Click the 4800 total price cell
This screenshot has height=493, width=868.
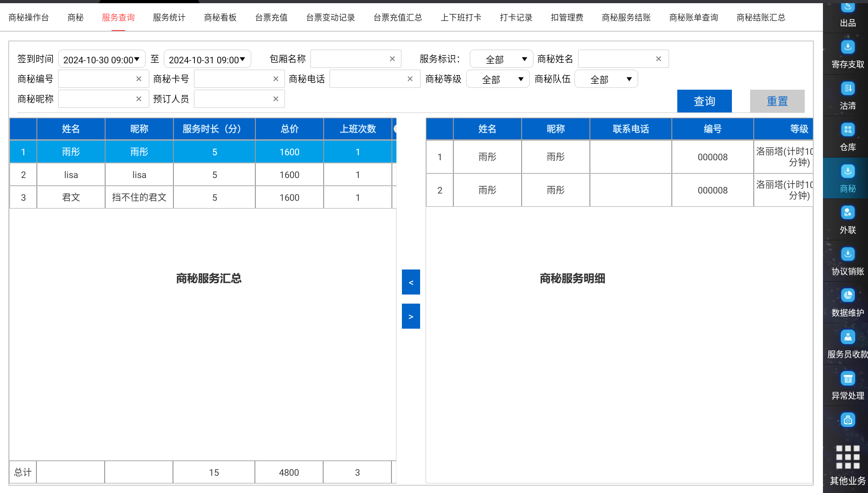[x=289, y=473]
